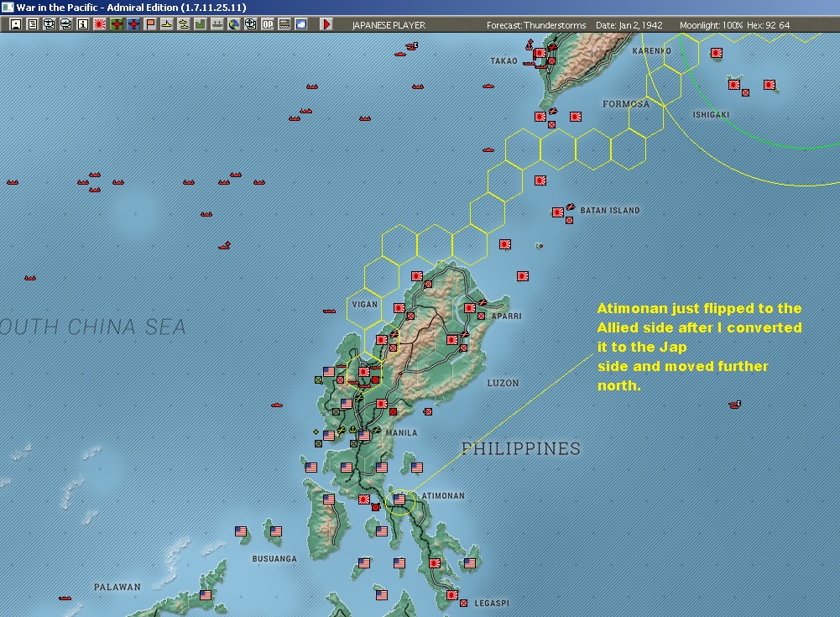Select Japanese flag base at Takao
Viewport: 840px width, 617px height.
coord(540,53)
